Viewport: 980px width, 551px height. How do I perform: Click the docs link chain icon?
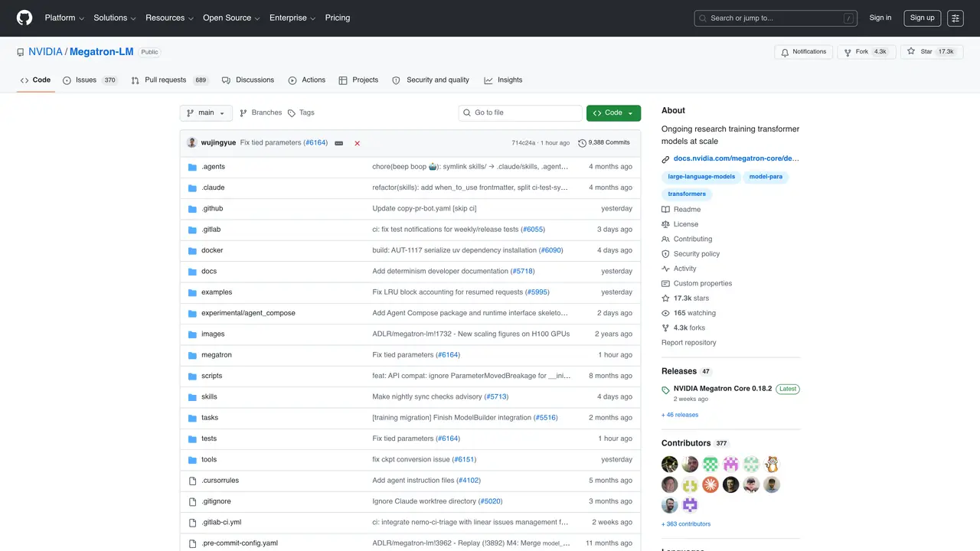666,159
